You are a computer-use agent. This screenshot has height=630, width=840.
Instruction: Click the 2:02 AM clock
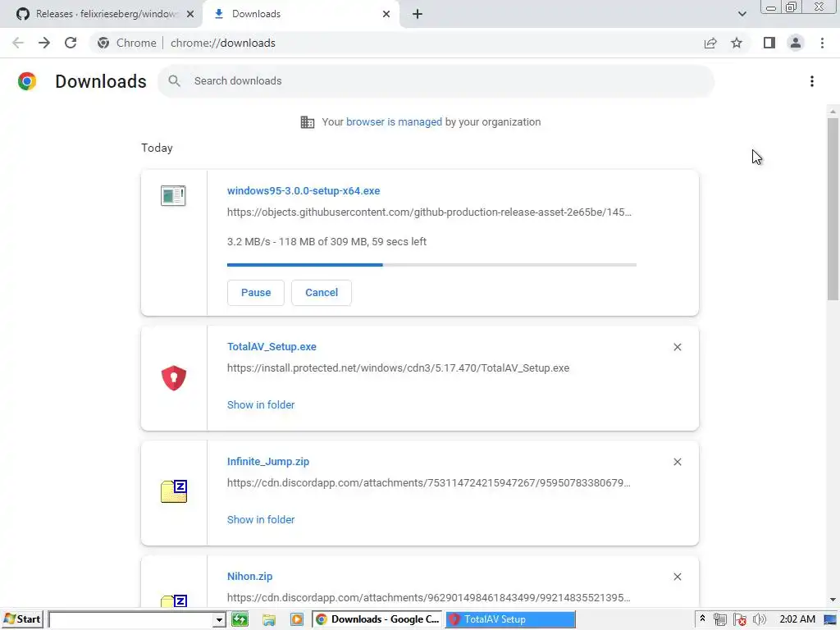click(797, 619)
